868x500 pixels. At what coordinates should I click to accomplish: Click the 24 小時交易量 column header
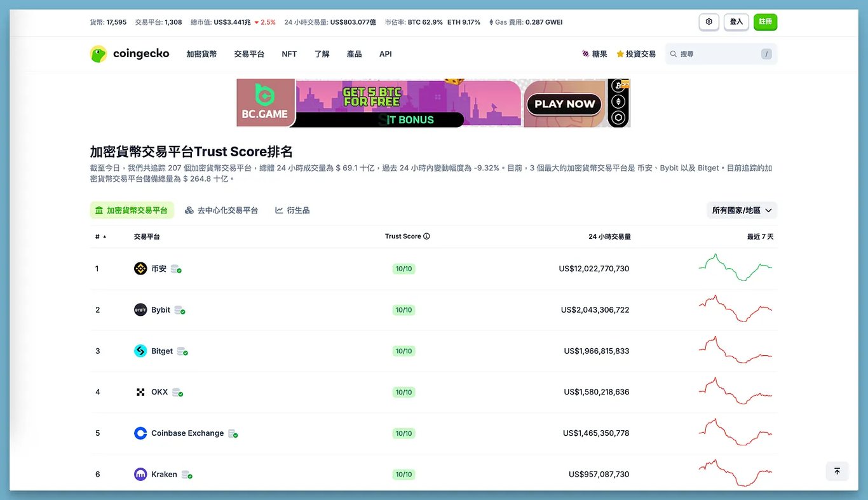tap(609, 236)
